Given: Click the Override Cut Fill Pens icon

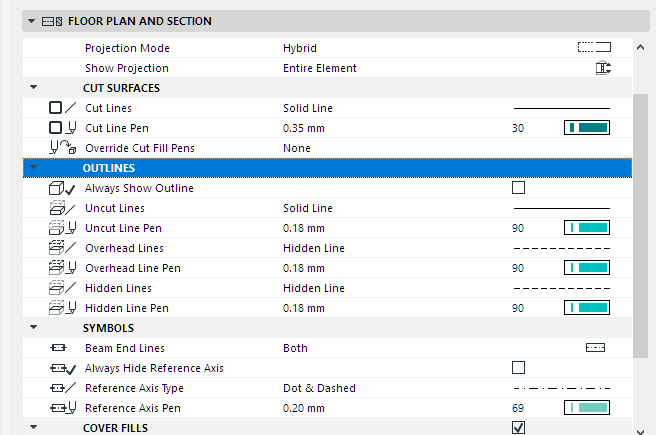Looking at the screenshot, I should pos(63,148).
